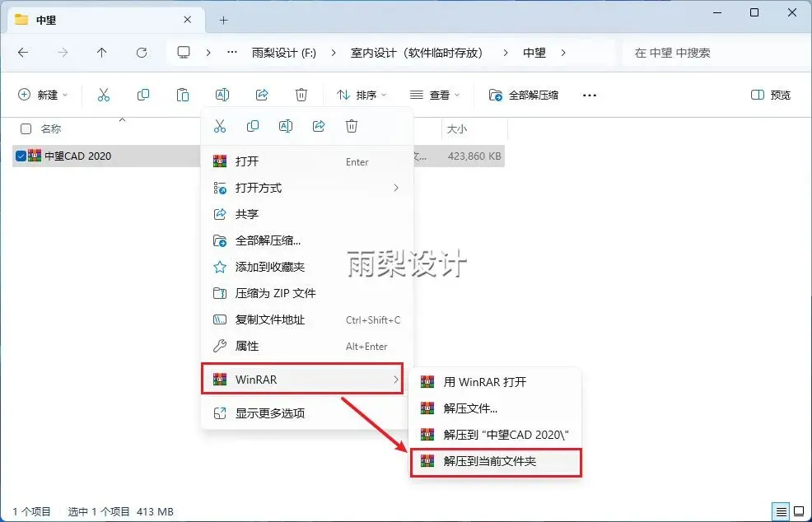The image size is (812, 522).
Task: Choose 压缩为 ZIP 文件
Action: pyautogui.click(x=306, y=293)
